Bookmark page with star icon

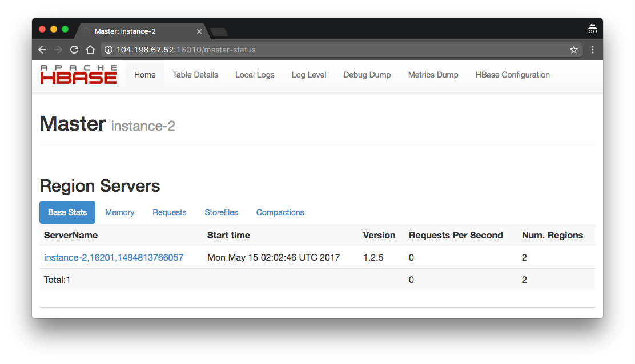[574, 50]
